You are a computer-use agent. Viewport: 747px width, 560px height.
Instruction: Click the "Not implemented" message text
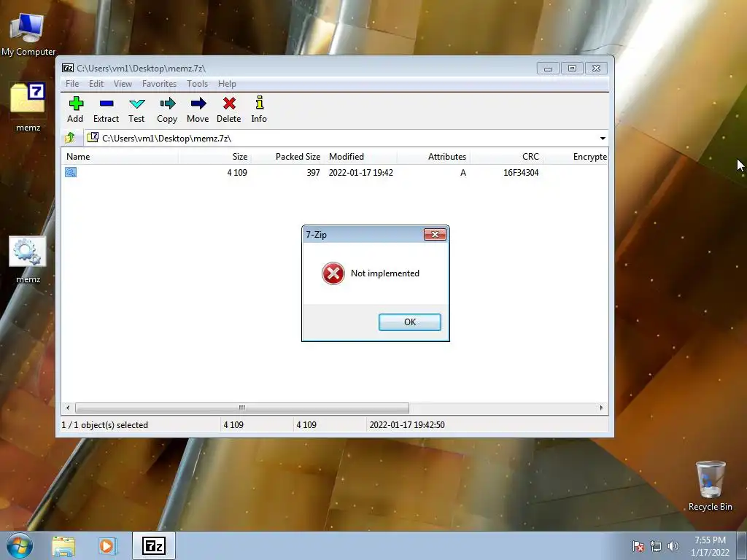385,273
